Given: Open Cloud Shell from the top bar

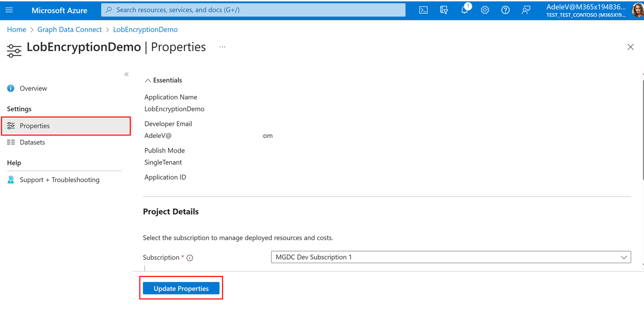Looking at the screenshot, I should (423, 10).
